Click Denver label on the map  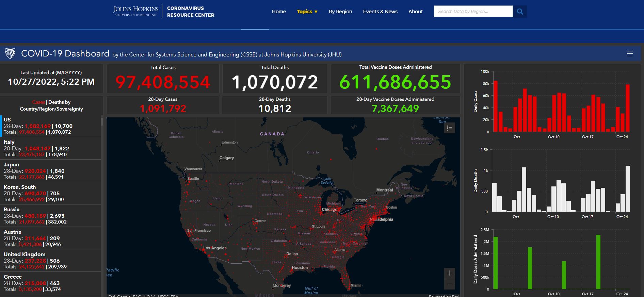pos(260,221)
